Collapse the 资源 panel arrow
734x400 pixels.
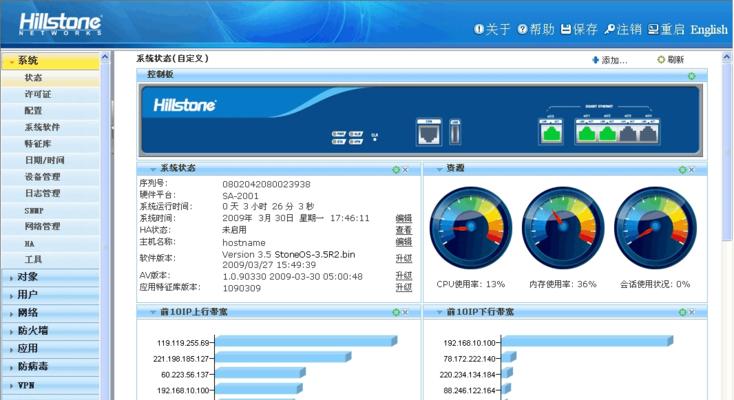pyautogui.click(x=439, y=169)
